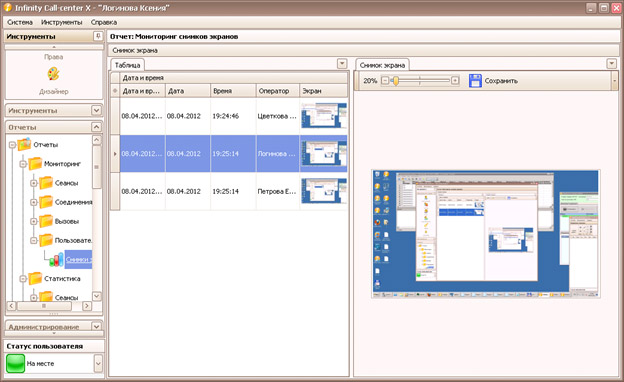Click the tree scroll up arrow
The height and width of the screenshot is (382, 624).
click(96, 140)
